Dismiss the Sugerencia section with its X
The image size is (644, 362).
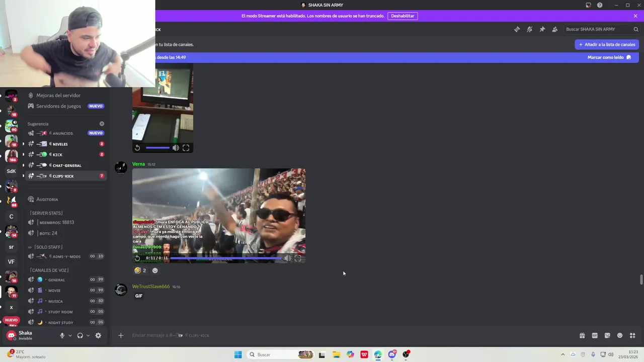pos(102,124)
